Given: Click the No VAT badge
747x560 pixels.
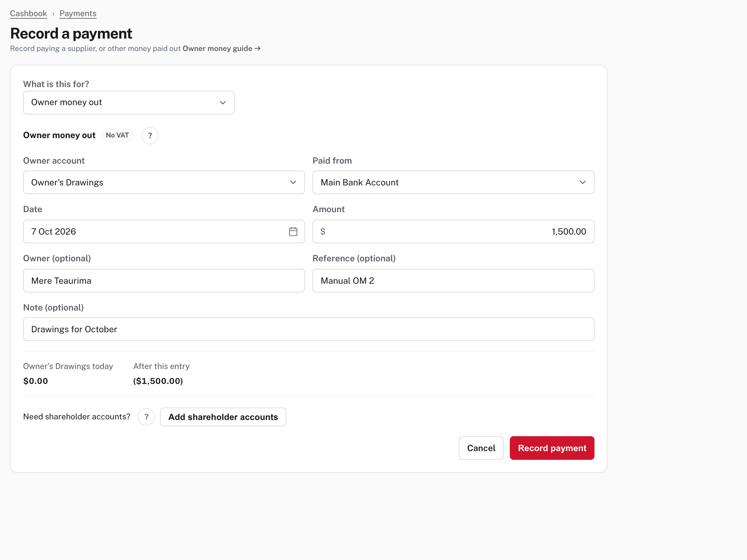Looking at the screenshot, I should point(117,135).
